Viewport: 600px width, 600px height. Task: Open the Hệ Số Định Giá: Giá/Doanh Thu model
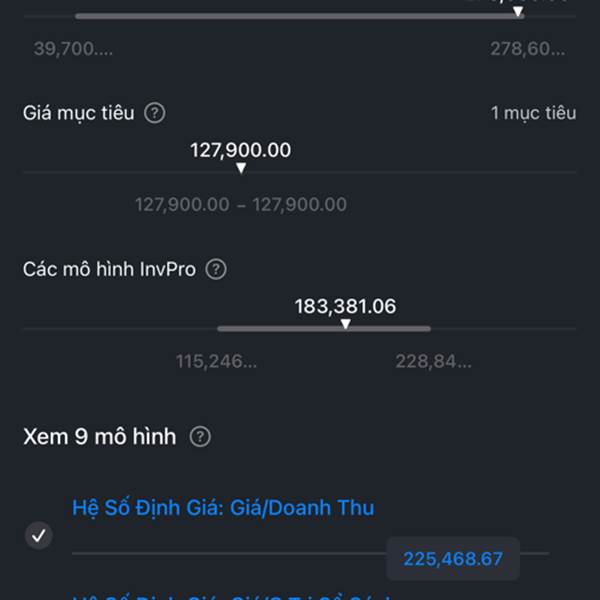point(223,508)
